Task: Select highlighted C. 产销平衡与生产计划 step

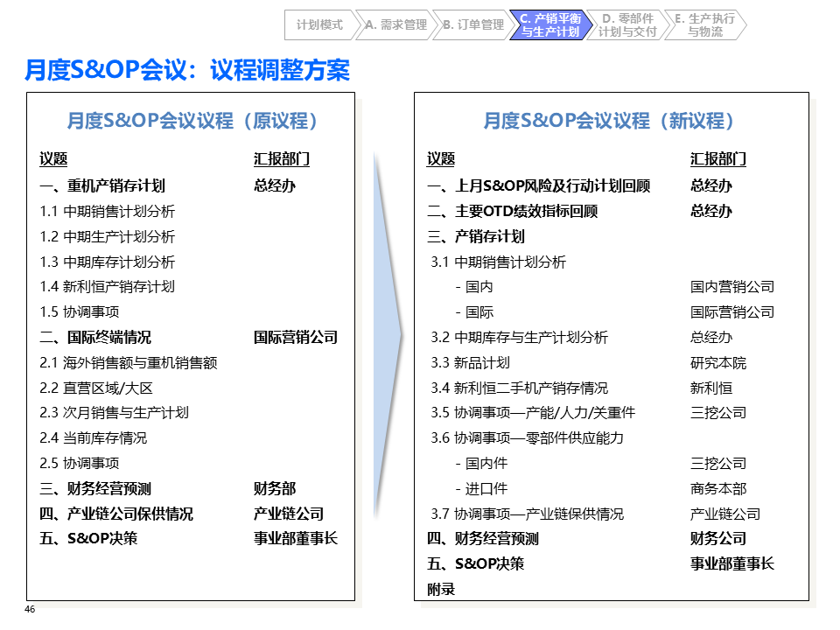Action: tap(550, 25)
